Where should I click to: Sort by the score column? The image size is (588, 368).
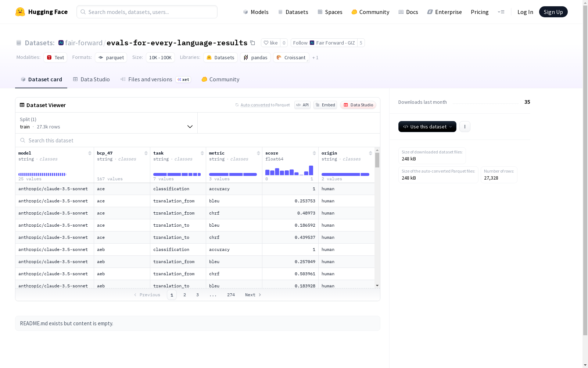[314, 153]
